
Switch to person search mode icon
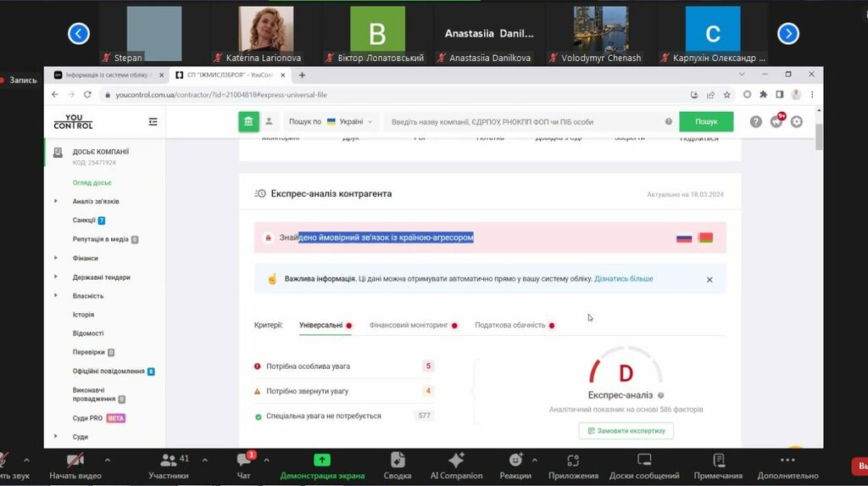click(270, 121)
